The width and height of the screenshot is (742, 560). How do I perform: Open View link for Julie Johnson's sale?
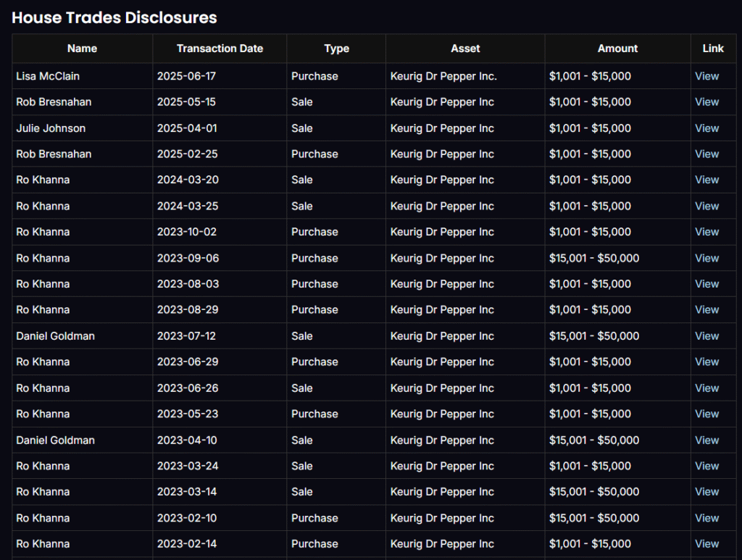coord(706,128)
